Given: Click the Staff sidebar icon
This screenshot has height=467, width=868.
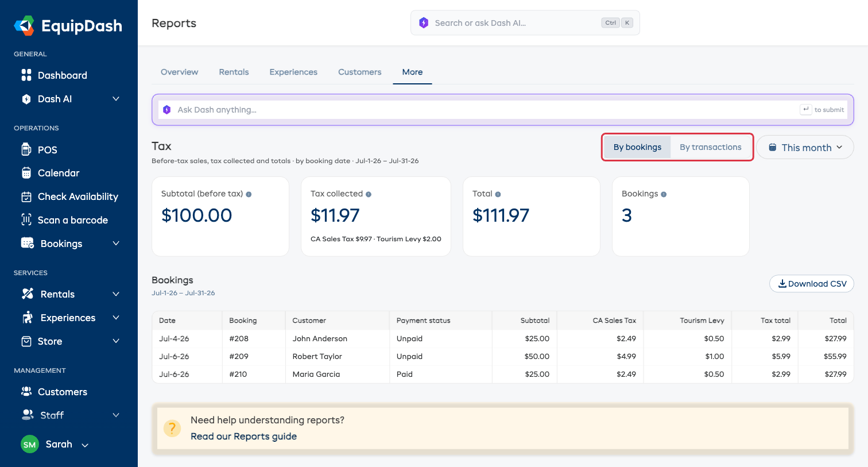Looking at the screenshot, I should click(x=28, y=414).
